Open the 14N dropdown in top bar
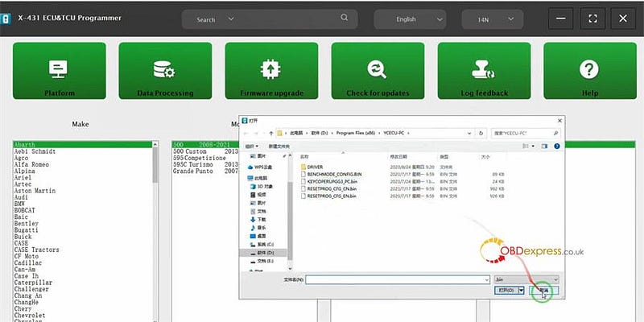 [x=493, y=19]
